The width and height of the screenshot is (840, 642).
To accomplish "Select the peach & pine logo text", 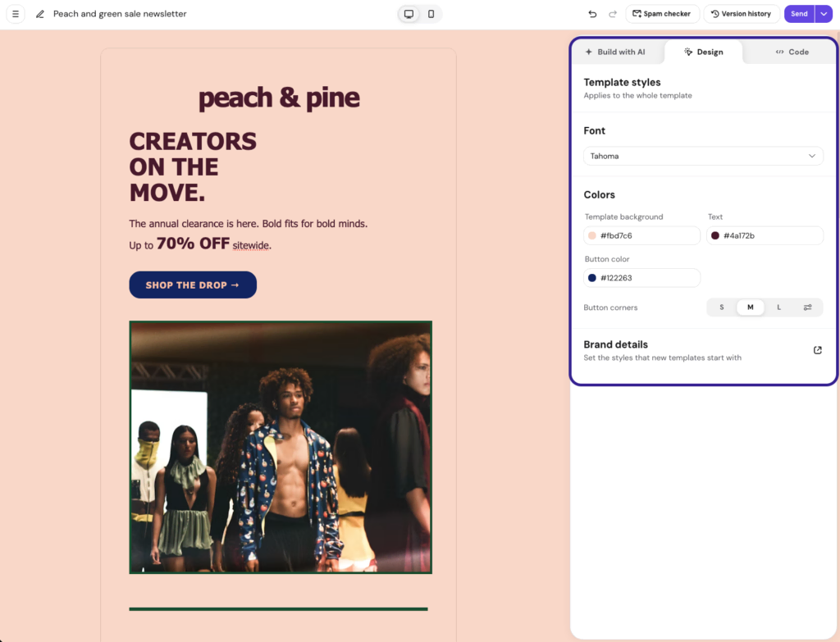I will [279, 98].
